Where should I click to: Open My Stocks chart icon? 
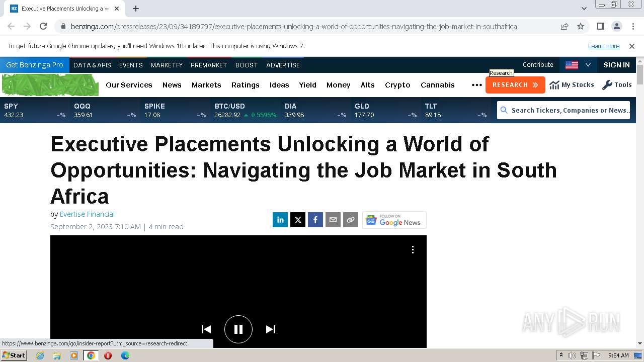click(x=554, y=85)
